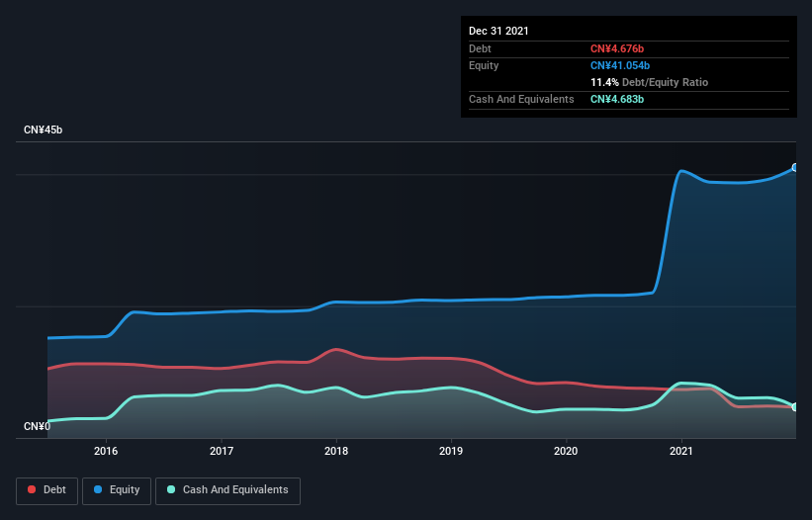Click the 2016 x-axis label
Screen dimensions: 812x520
coord(106,451)
